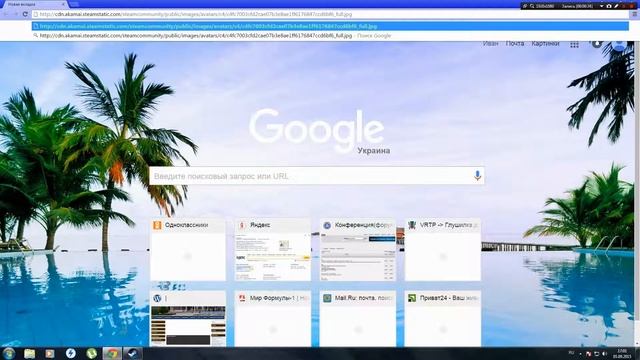This screenshot has width=640, height=360.
Task: Select the 'Новая вкладка' browser tab
Action: (35, 4)
